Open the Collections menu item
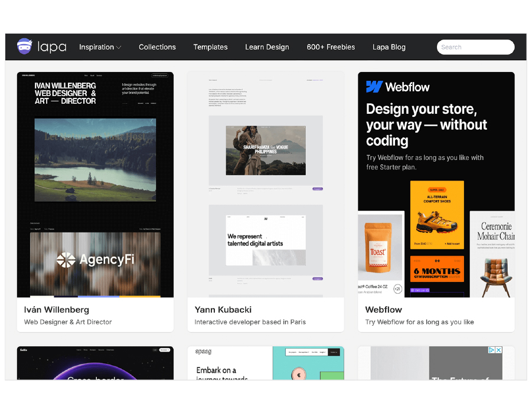This screenshot has width=532, height=413. coord(157,47)
